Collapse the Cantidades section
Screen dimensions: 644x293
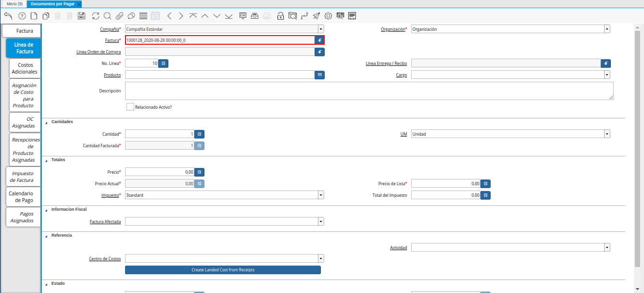(47, 122)
